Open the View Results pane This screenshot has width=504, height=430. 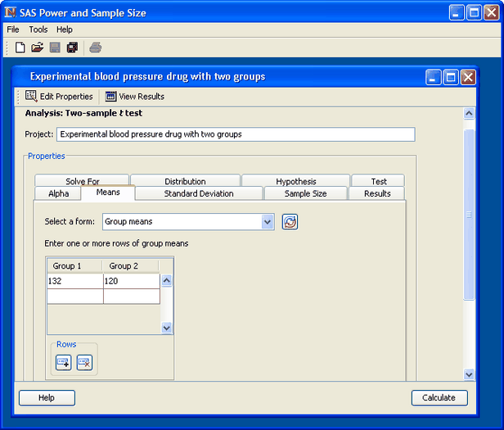pyautogui.click(x=135, y=97)
